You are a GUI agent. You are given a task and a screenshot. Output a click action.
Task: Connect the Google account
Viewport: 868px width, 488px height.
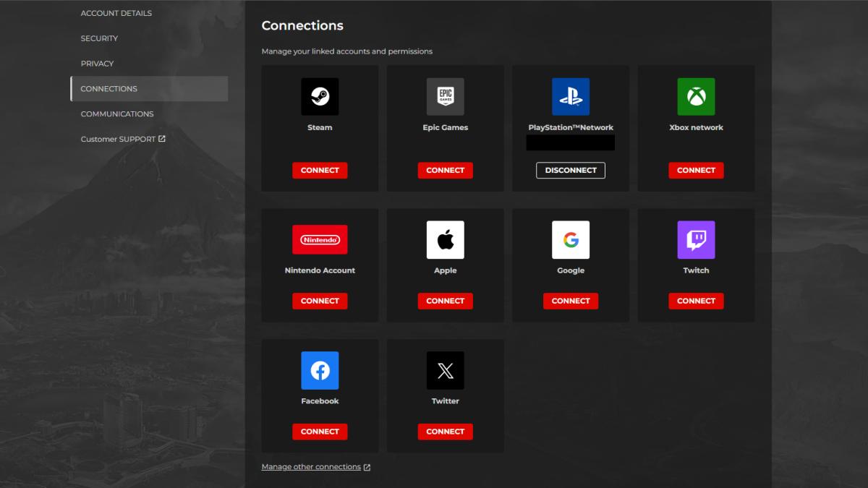click(571, 301)
